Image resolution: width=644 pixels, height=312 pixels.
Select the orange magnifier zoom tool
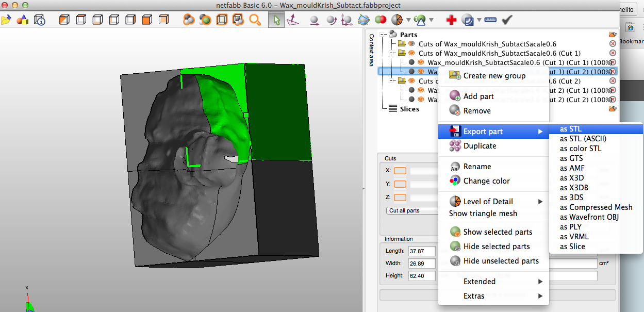[x=255, y=20]
